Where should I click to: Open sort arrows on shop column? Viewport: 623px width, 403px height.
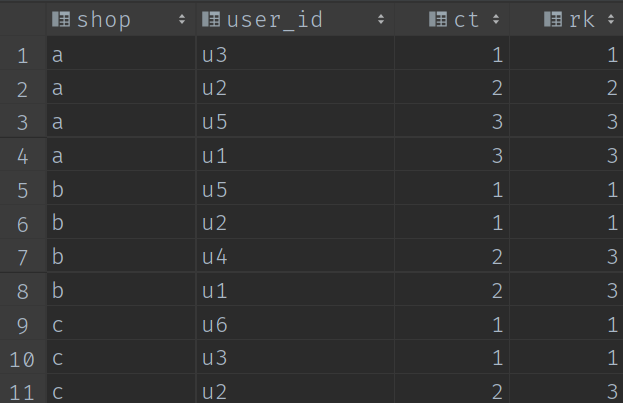(182, 19)
